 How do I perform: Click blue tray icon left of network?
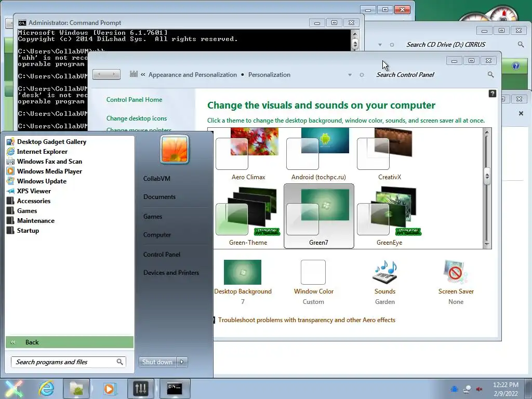click(455, 389)
